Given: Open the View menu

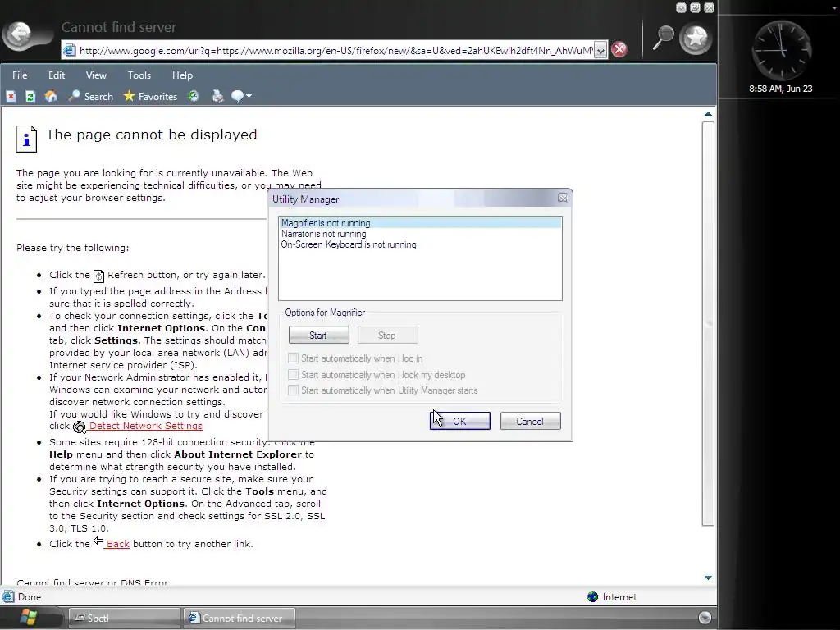Looking at the screenshot, I should click(96, 75).
